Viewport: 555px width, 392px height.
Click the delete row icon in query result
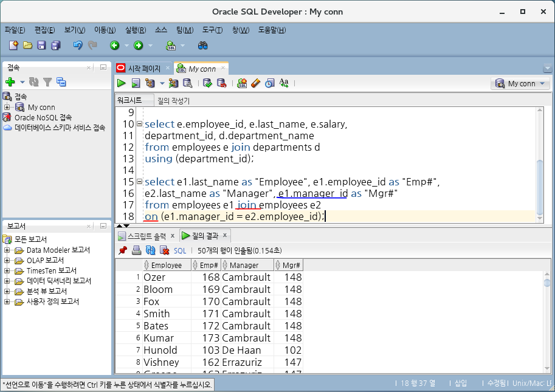click(164, 250)
